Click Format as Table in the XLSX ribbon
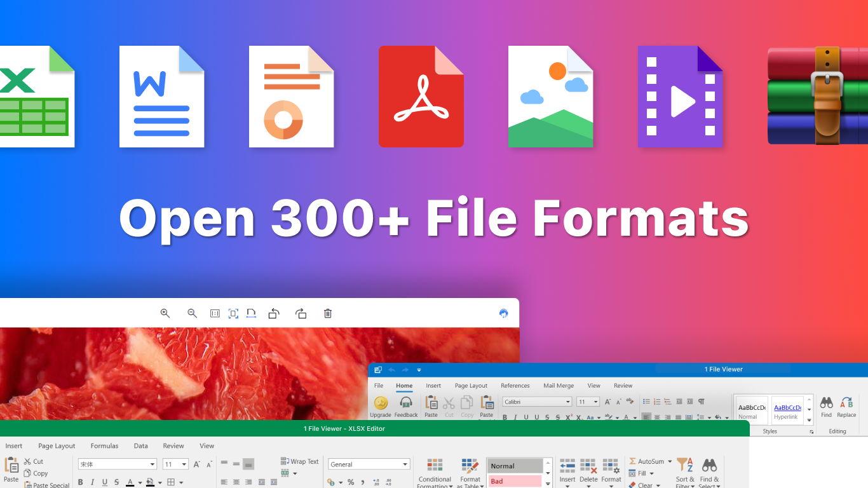 click(470, 470)
